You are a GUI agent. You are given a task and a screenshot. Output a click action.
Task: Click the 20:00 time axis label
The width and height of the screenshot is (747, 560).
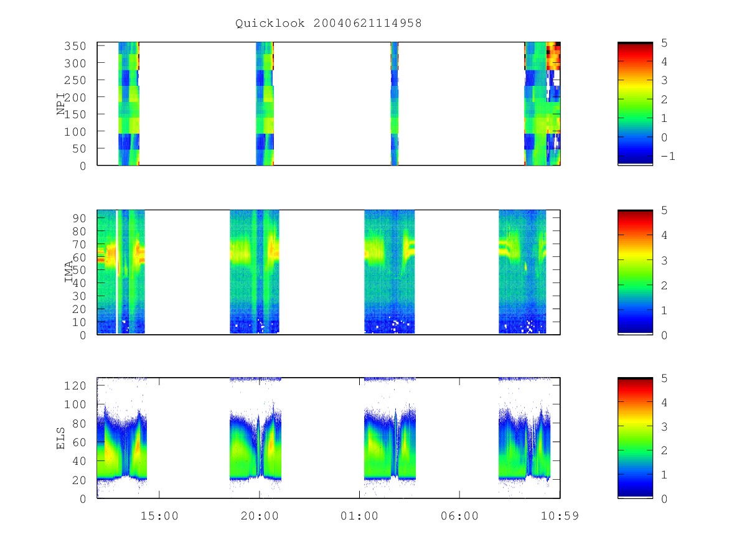(260, 516)
